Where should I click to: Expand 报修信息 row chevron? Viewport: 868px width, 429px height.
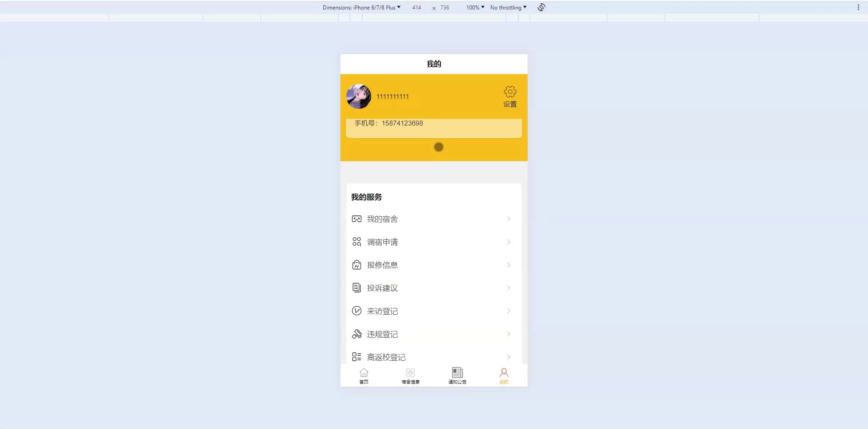pyautogui.click(x=509, y=265)
